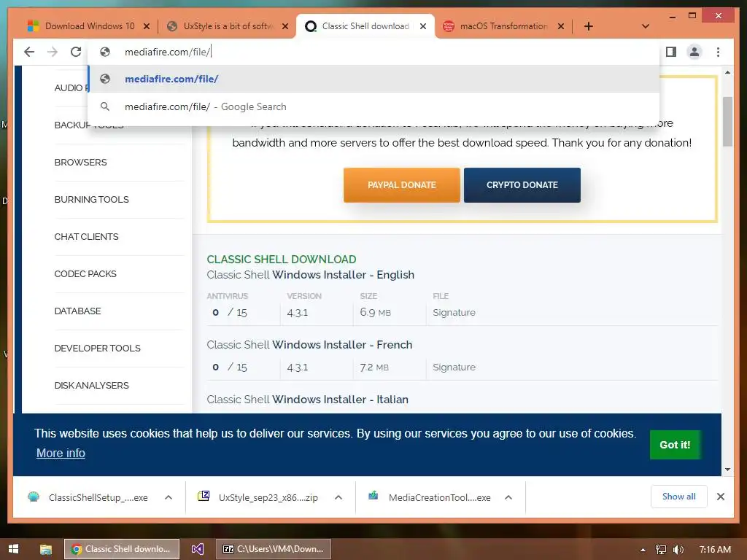The width and height of the screenshot is (747, 560).
Task: Open the CODEC PACKS category
Action: (85, 274)
